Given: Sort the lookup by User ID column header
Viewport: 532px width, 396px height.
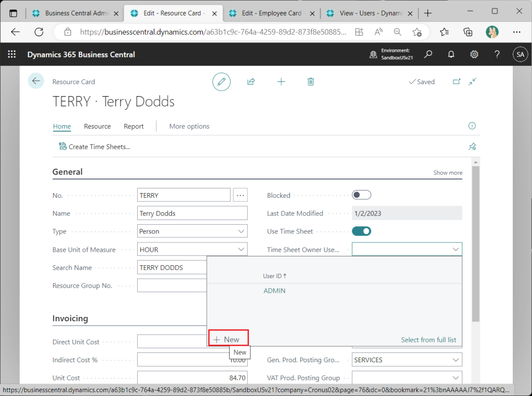Looking at the screenshot, I should click(274, 276).
